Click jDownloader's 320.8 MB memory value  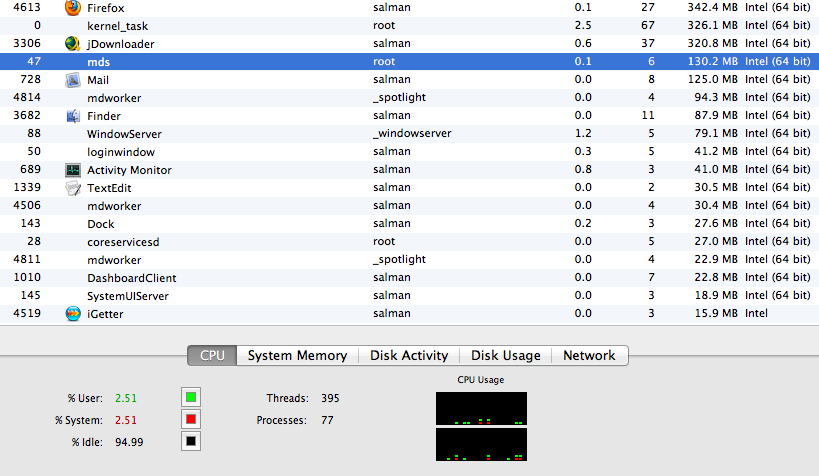712,43
